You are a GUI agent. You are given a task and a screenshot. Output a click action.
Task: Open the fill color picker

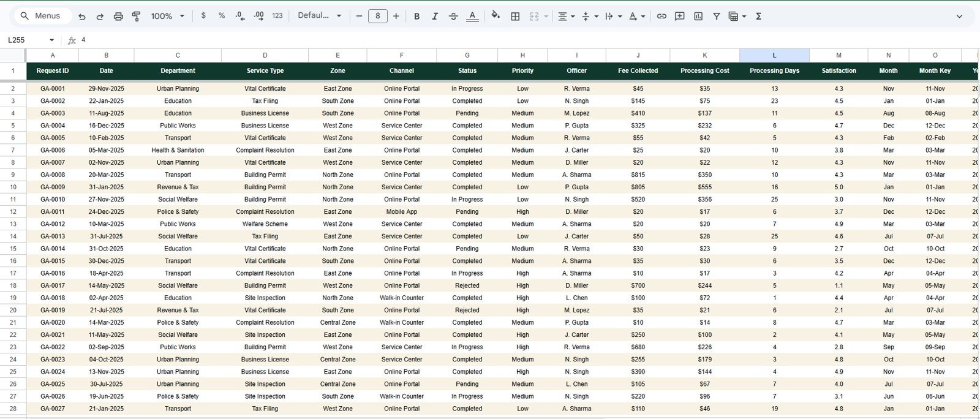(x=496, y=16)
